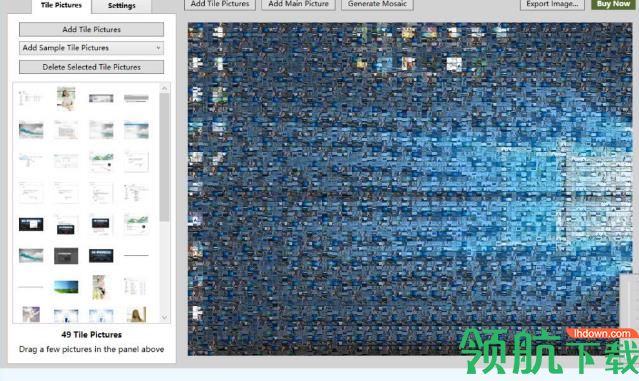The image size is (639, 381).
Task: Switch to the Tile Pictures tab
Action: (61, 6)
